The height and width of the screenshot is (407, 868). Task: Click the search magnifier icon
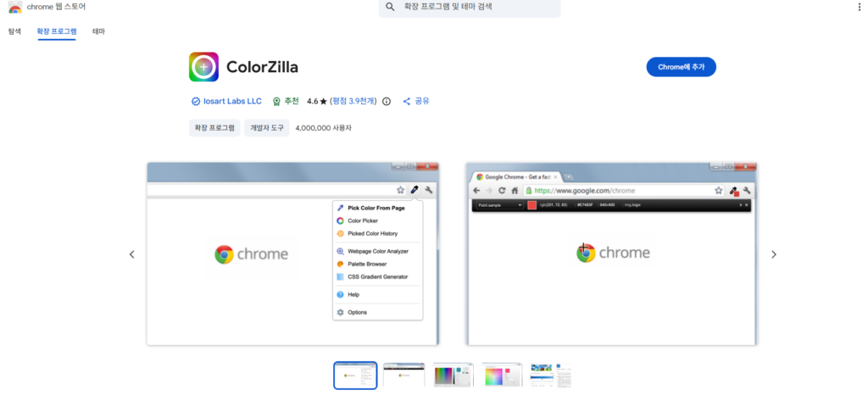click(x=390, y=7)
